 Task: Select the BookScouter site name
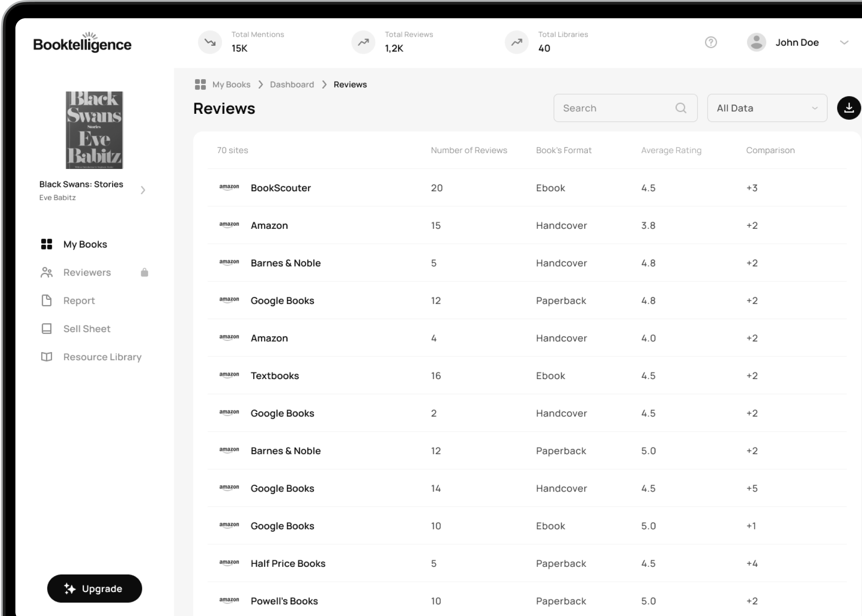click(x=281, y=188)
